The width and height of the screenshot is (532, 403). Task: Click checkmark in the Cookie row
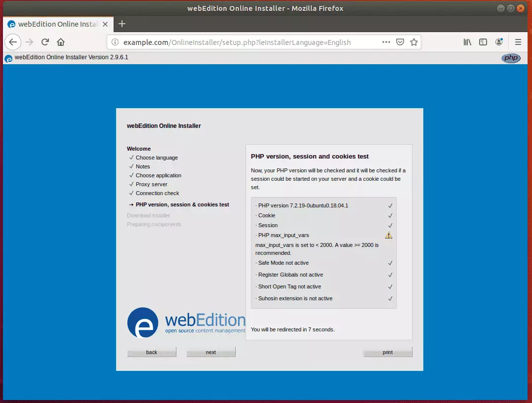[x=390, y=215]
